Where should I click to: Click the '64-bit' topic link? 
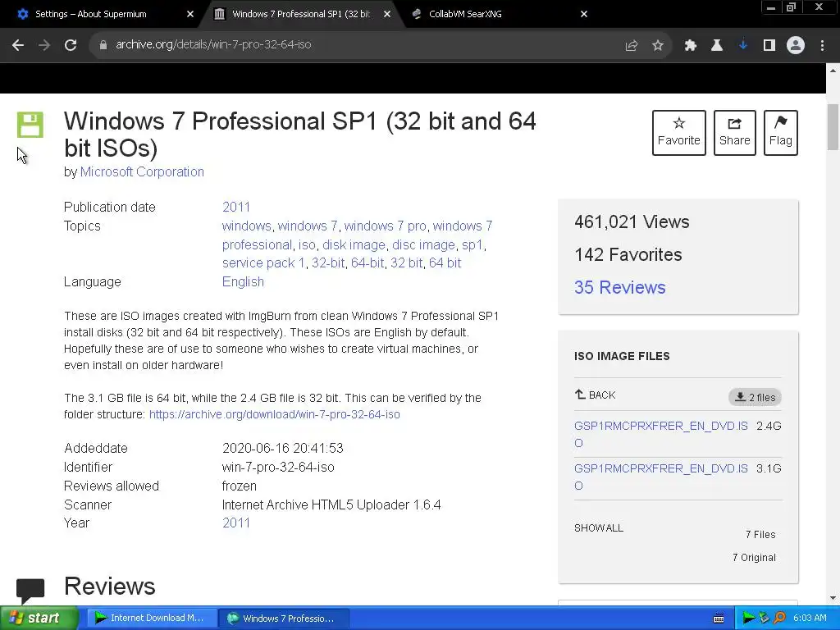(367, 263)
